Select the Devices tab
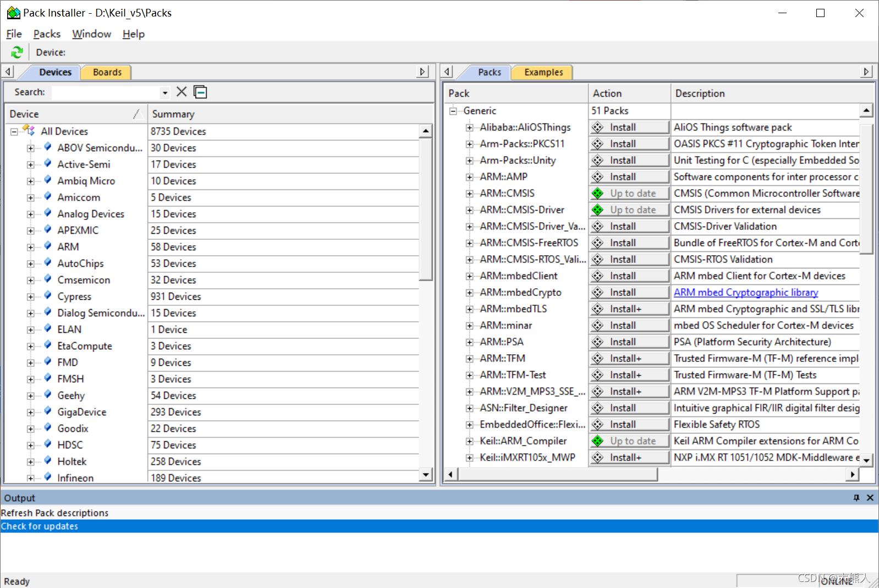This screenshot has width=879, height=588. tap(55, 72)
